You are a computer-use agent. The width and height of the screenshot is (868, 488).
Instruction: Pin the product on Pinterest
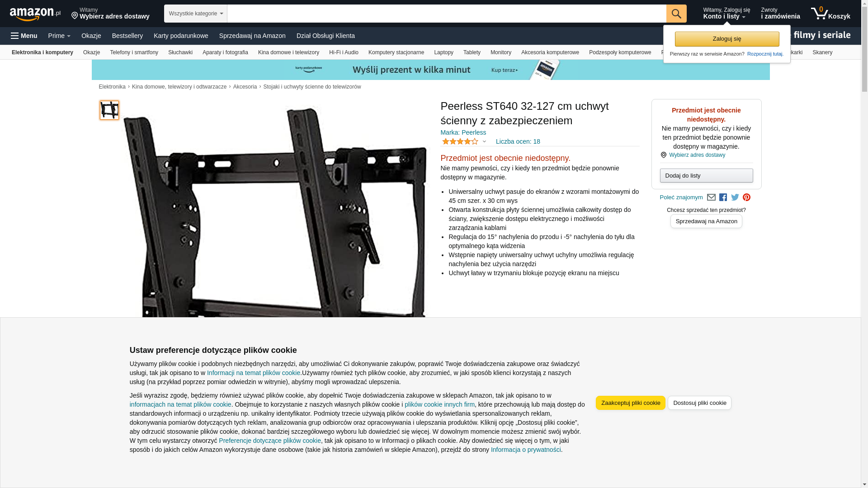746,197
